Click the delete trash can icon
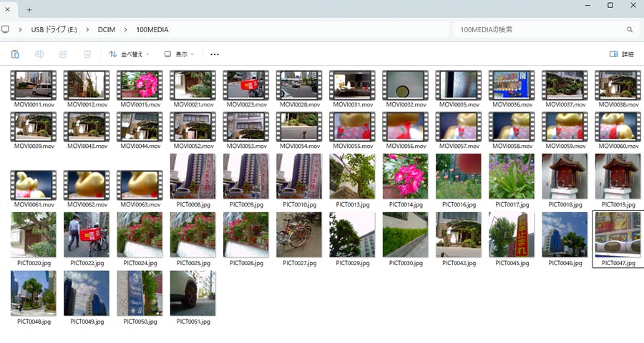Viewport: 644px width, 343px height. [x=87, y=54]
